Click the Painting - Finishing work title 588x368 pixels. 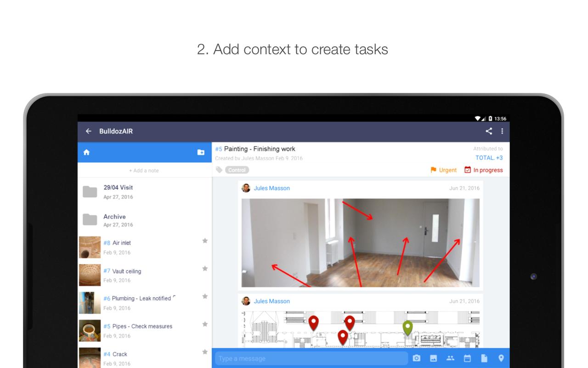click(x=260, y=149)
